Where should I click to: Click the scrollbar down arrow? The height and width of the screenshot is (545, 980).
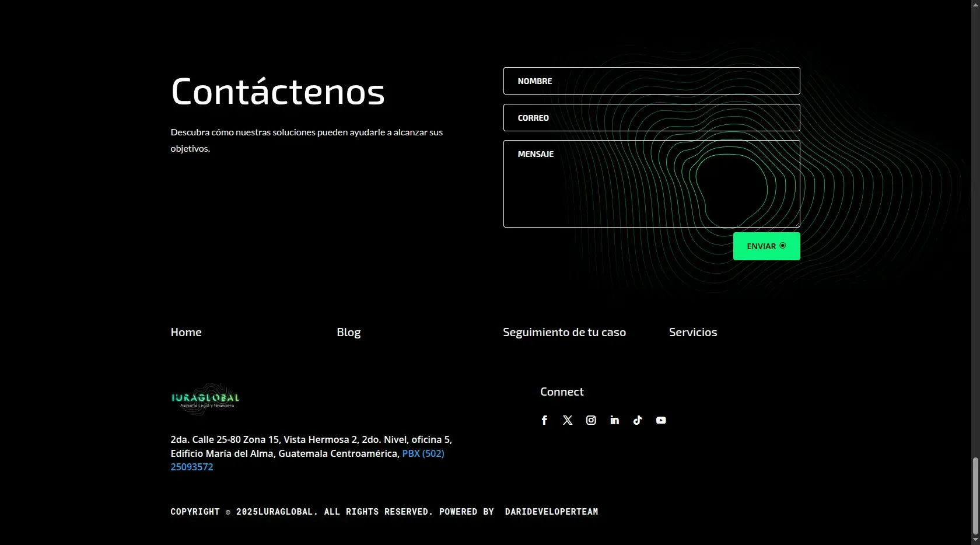coord(975,540)
